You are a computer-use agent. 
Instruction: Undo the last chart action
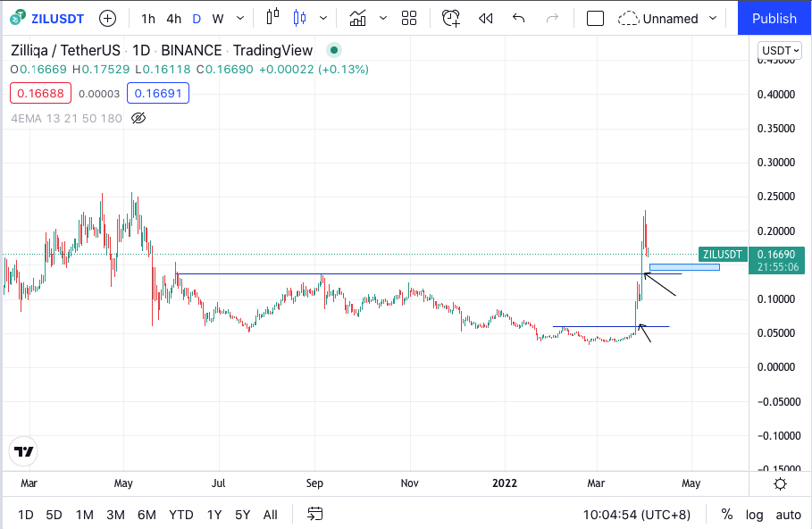coord(518,19)
